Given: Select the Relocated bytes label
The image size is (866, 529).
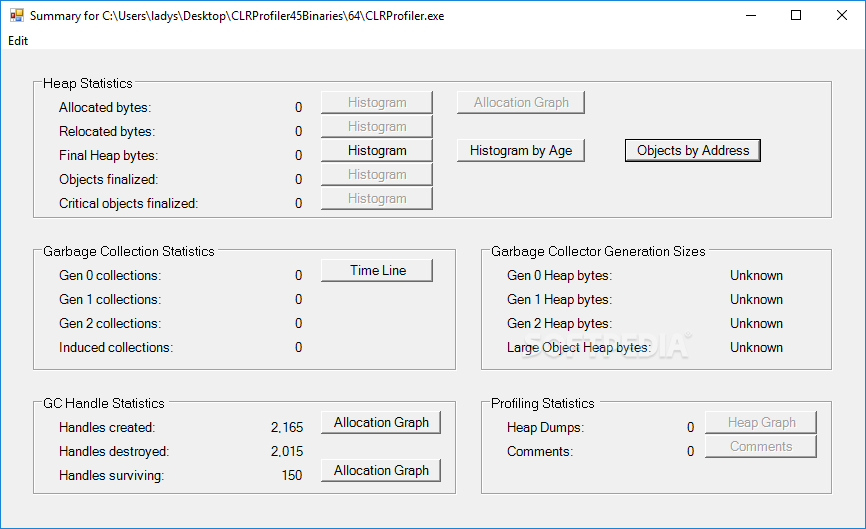Looking at the screenshot, I should tap(107, 131).
